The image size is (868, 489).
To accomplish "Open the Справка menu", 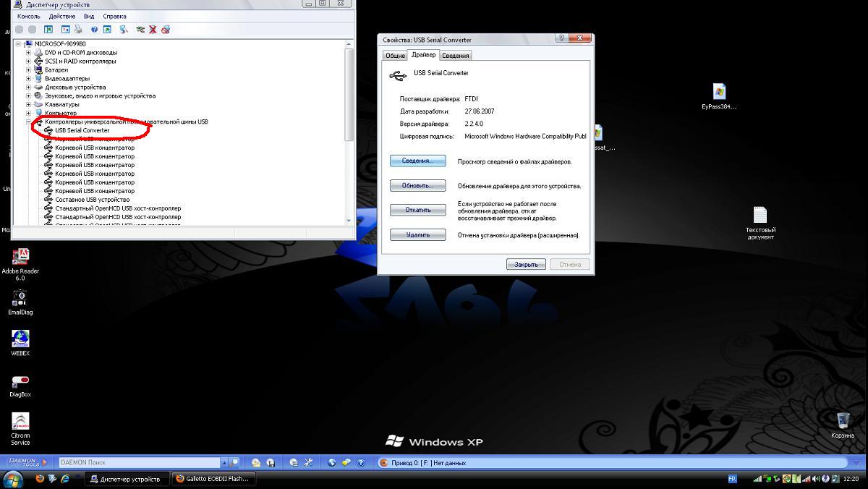I will [x=114, y=16].
